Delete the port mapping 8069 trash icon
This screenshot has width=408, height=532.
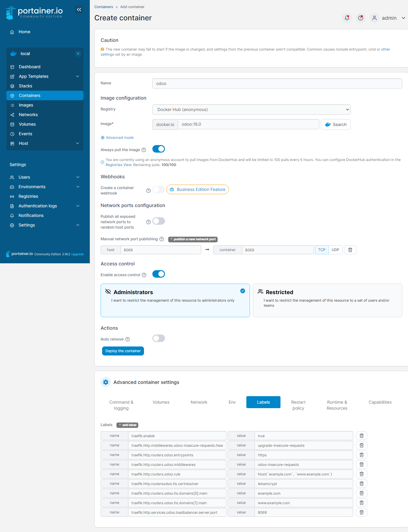tap(350, 250)
